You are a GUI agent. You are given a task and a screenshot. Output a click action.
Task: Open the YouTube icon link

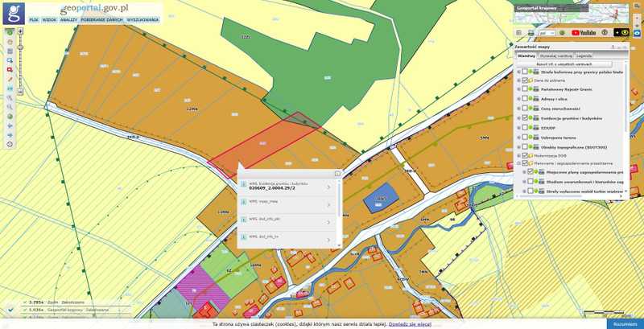[x=583, y=32]
